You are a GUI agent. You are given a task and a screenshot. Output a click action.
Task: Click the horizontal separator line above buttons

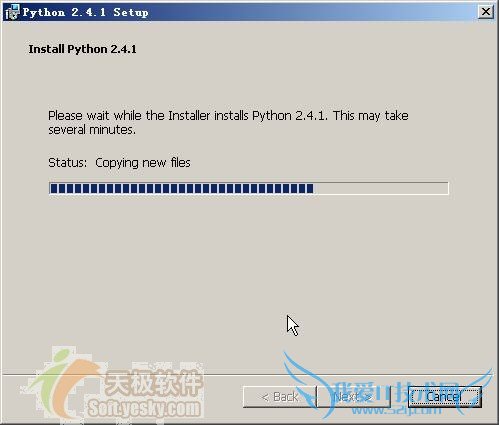[249, 374]
